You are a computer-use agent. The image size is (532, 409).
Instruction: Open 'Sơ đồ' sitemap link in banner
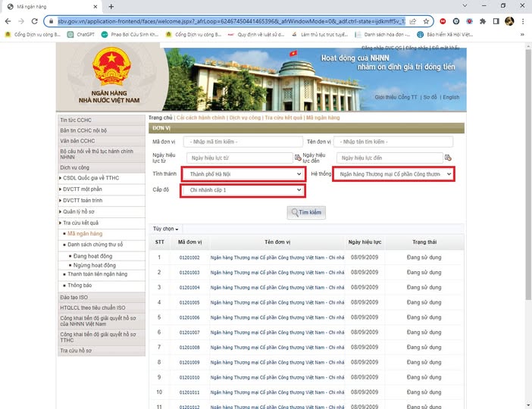[x=430, y=98]
